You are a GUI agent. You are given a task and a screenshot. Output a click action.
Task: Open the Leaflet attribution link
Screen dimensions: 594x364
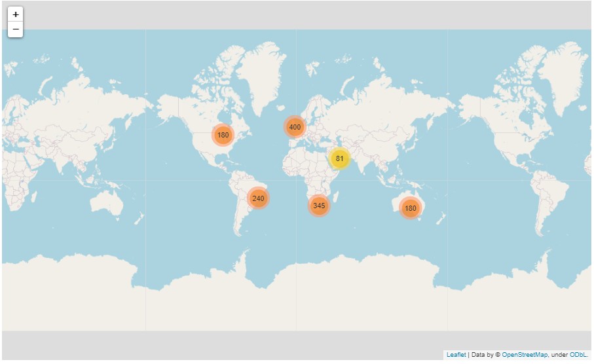456,355
